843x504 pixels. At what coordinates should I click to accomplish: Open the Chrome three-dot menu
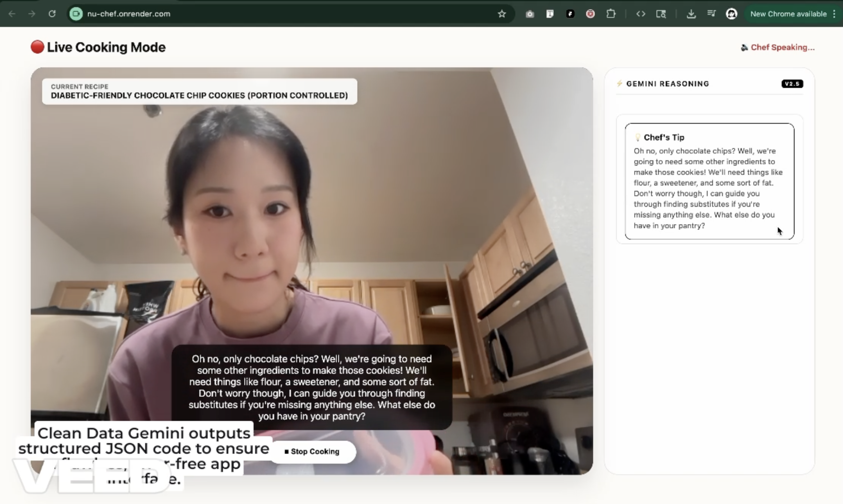(834, 14)
